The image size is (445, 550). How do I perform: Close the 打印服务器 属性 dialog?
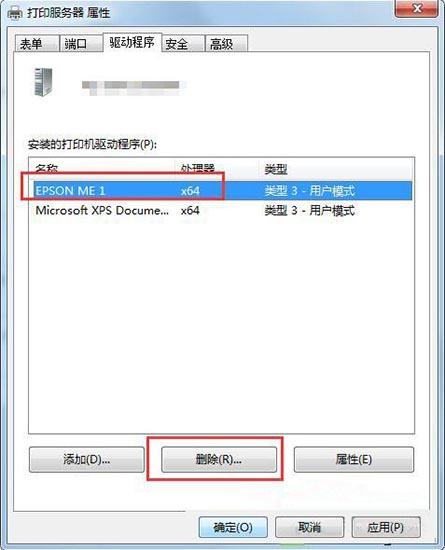[x=416, y=8]
